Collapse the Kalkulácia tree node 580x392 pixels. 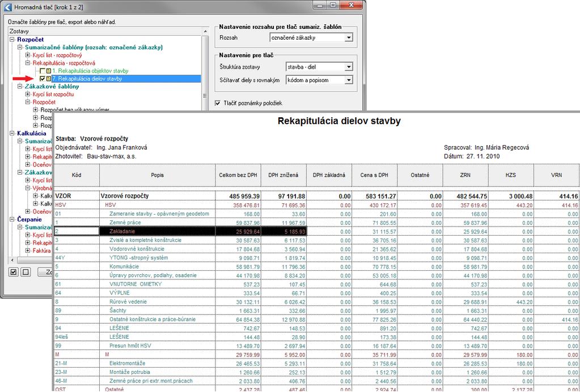[12, 133]
